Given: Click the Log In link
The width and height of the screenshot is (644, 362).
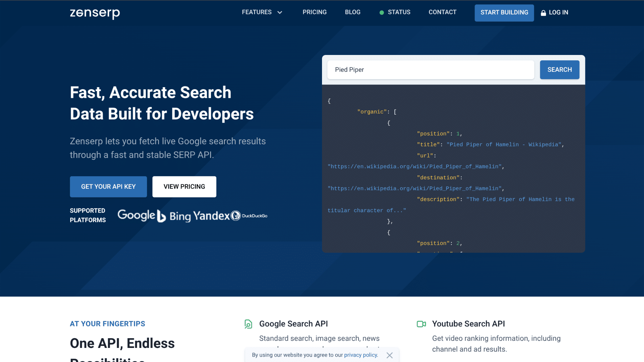Looking at the screenshot, I should click(x=558, y=12).
